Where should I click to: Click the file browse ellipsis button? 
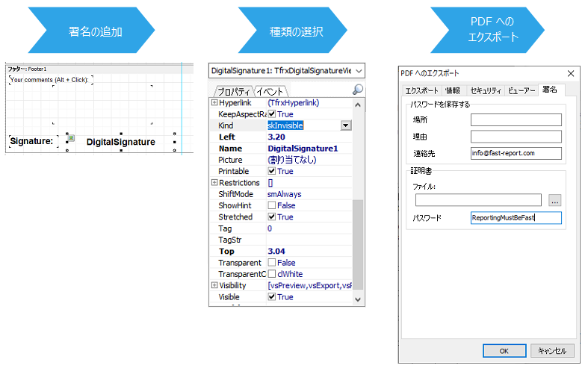[554, 200]
